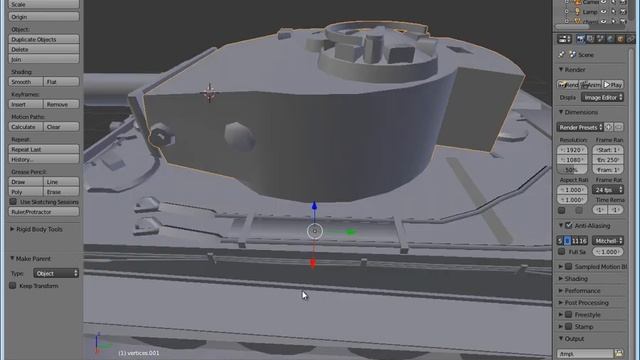
Task: Click the Resolution X 1920 field
Action: 572,150
